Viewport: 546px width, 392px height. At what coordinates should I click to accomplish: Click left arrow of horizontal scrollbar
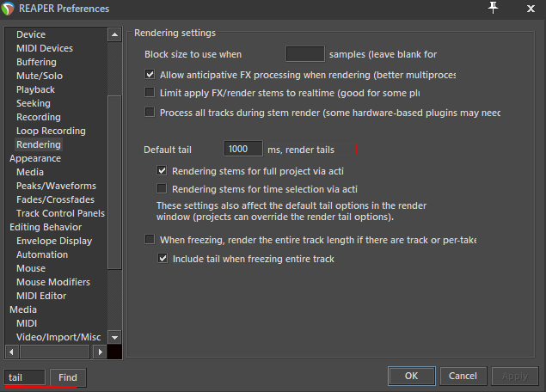click(11, 352)
